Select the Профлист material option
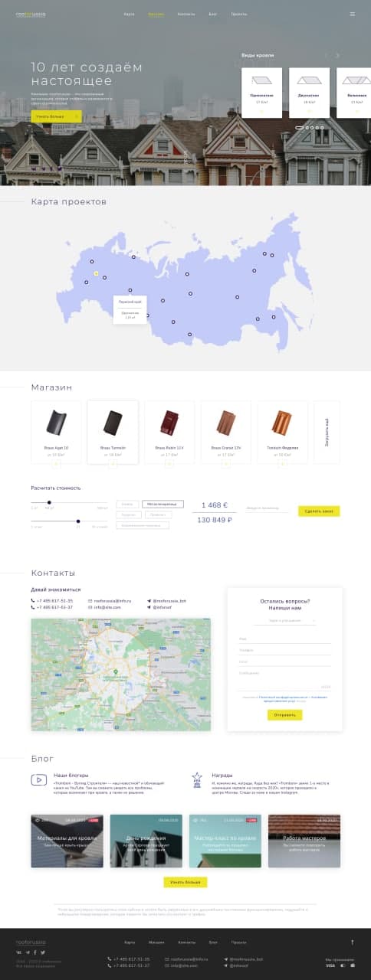This screenshot has height=980, width=371. point(157,515)
